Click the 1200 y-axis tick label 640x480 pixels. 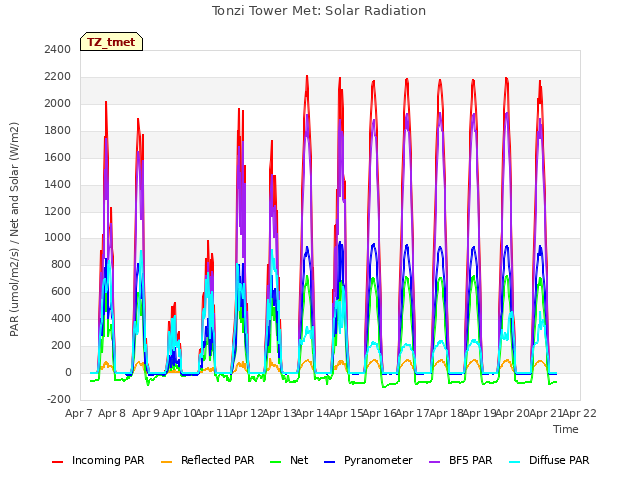click(x=58, y=211)
